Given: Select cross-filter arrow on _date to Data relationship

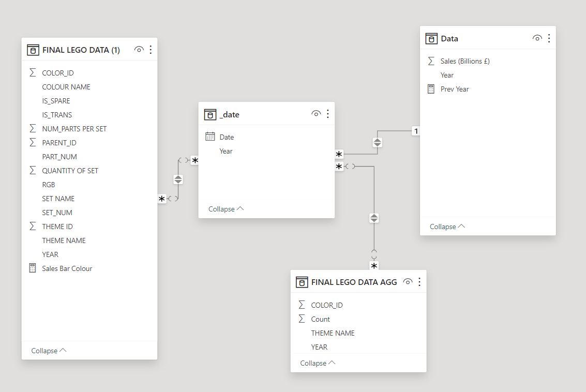Looking at the screenshot, I should pyautogui.click(x=378, y=142).
